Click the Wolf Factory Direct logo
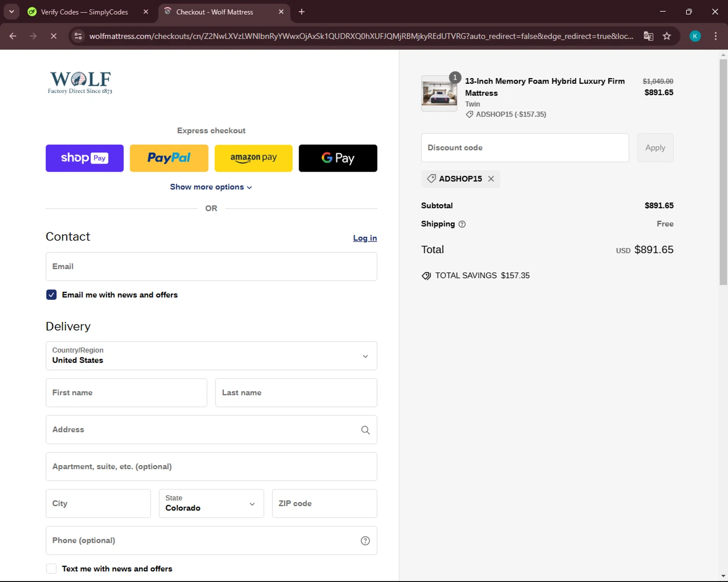Image resolution: width=728 pixels, height=582 pixels. click(x=80, y=82)
